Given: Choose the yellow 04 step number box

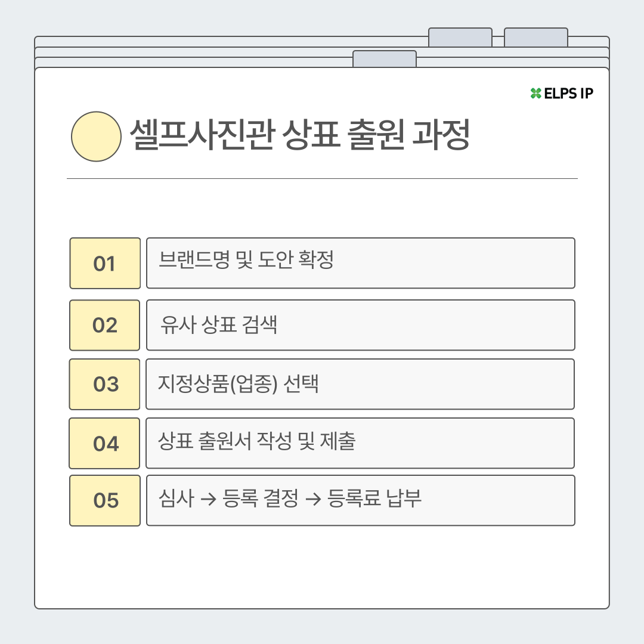Looking at the screenshot, I should [x=105, y=443].
